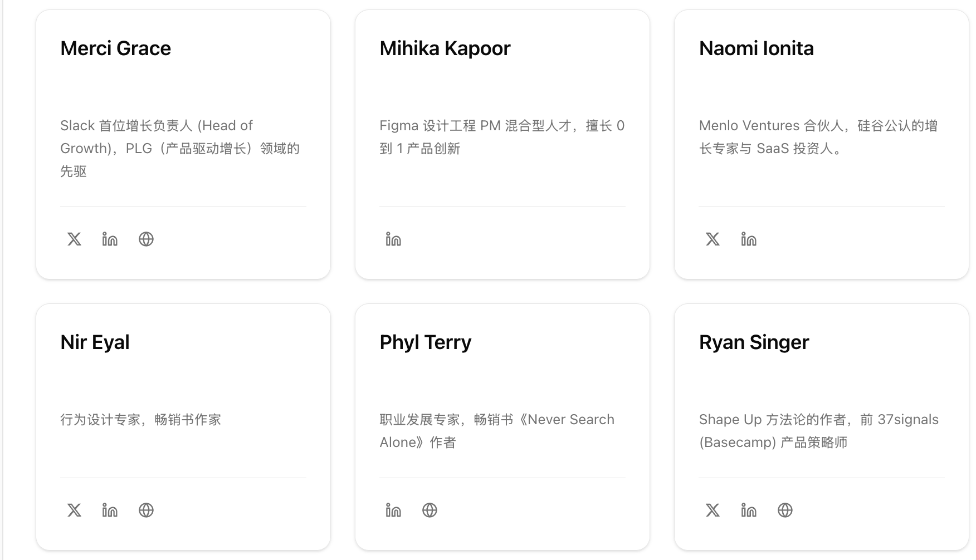Image resolution: width=976 pixels, height=560 pixels.
Task: Click Ryan Singer's Shape Up description text
Action: click(818, 430)
